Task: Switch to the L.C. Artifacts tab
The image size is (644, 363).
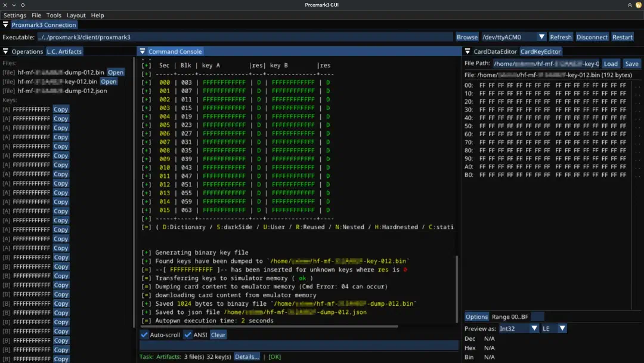Action: (64, 51)
